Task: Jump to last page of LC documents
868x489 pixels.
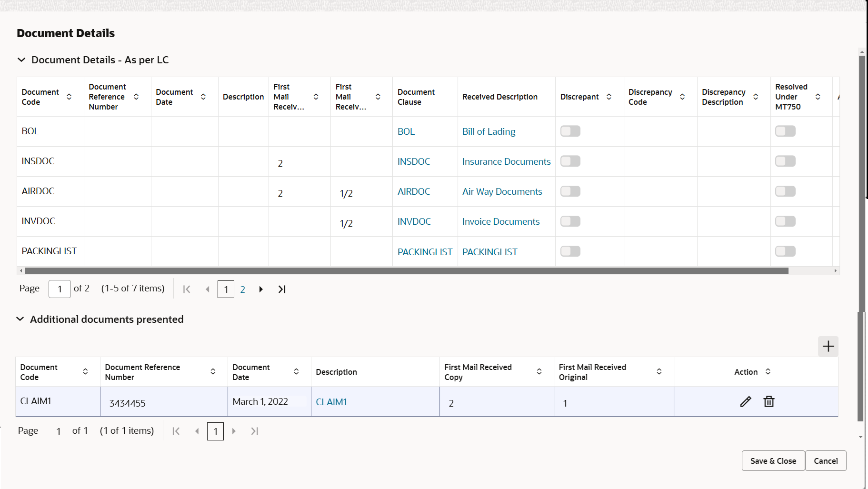Action: coord(282,289)
